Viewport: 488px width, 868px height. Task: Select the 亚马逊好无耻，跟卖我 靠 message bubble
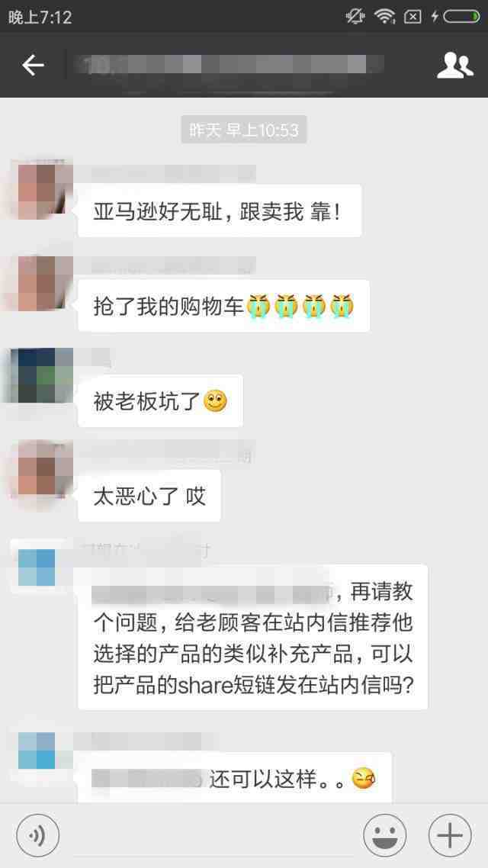click(x=220, y=211)
